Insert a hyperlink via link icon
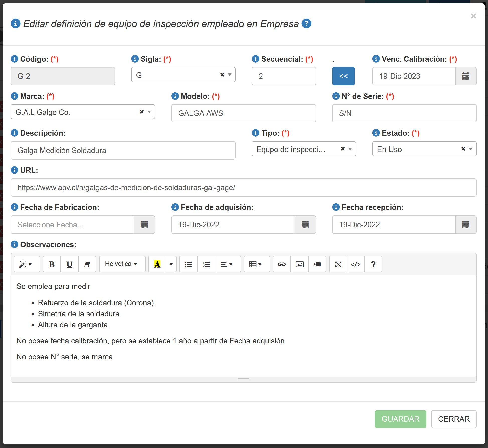The width and height of the screenshot is (488, 448). coord(282,264)
